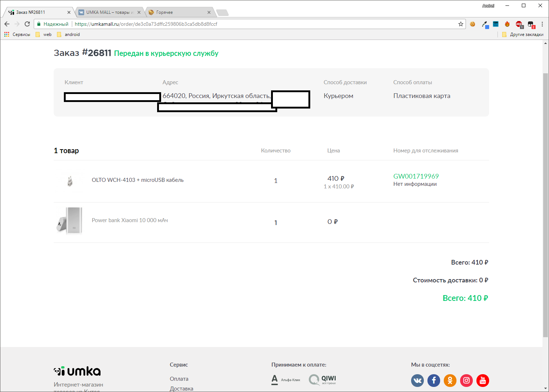Open Другие закладки folder
Image resolution: width=549 pixels, height=392 pixels.
[523, 34]
